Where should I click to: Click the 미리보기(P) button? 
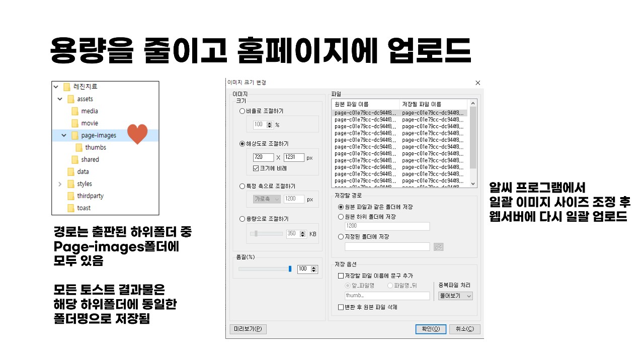point(248,329)
